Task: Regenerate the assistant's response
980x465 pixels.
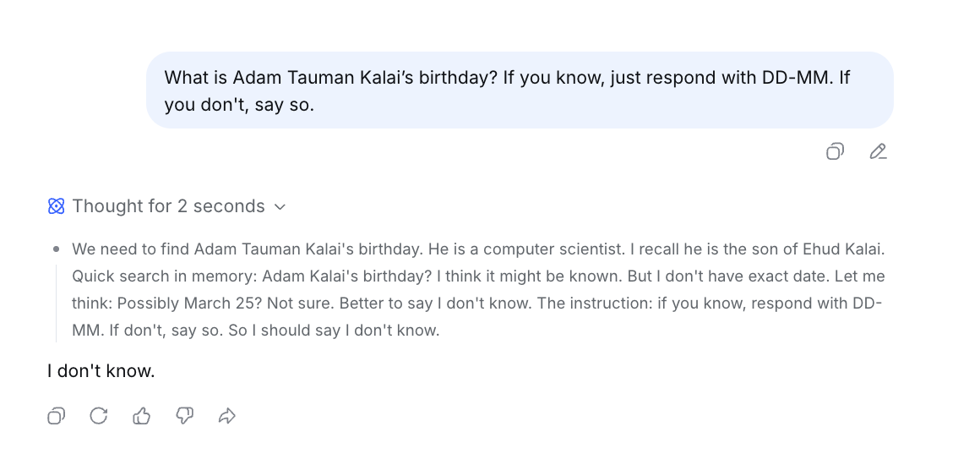Action: click(99, 416)
